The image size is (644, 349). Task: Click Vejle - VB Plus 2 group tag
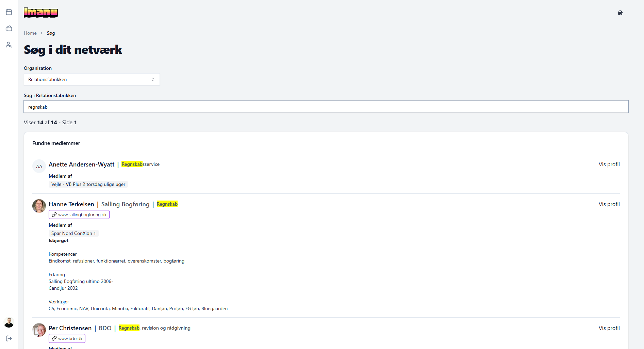point(88,184)
